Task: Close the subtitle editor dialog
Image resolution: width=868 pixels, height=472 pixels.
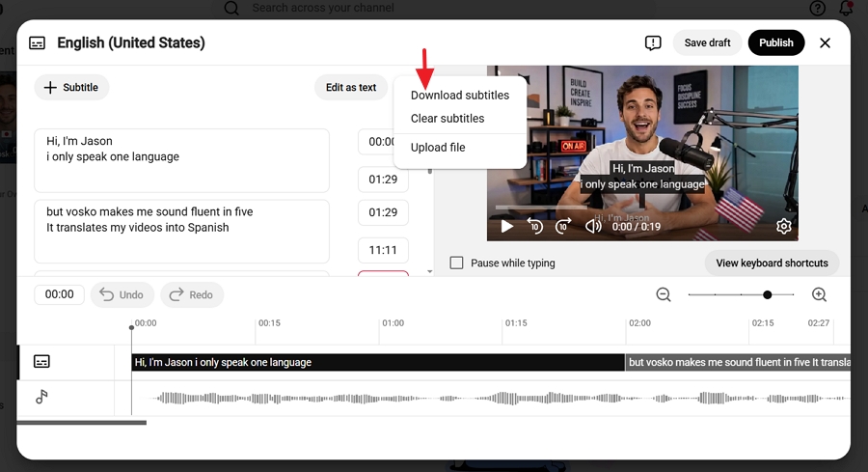Action: coord(825,42)
